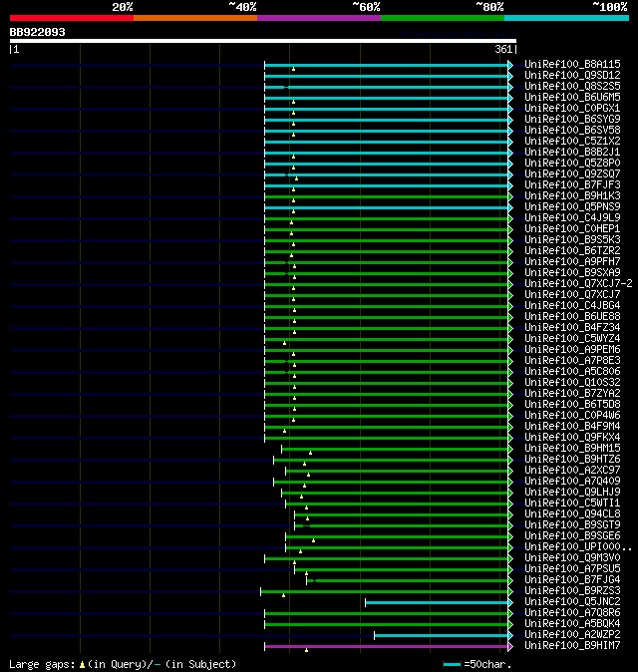Click the UniRef100_B9HM15 label
The width and height of the screenshot is (638, 672).
pos(572,449)
